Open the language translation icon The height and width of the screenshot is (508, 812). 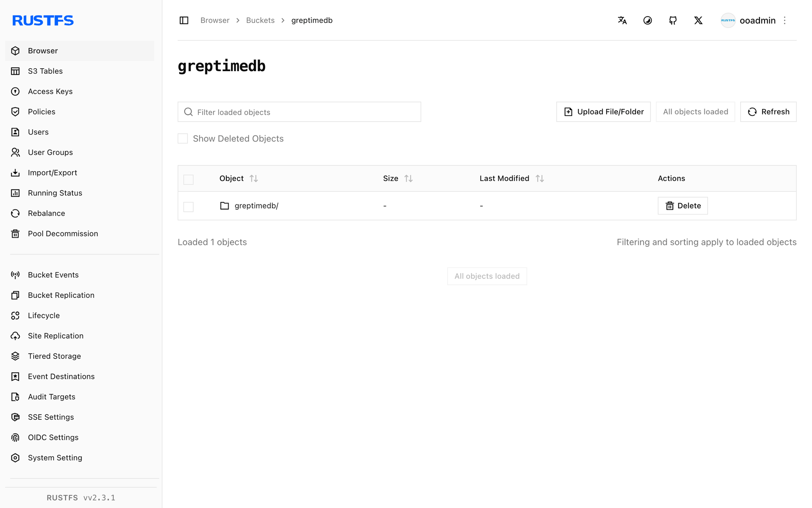tap(622, 20)
